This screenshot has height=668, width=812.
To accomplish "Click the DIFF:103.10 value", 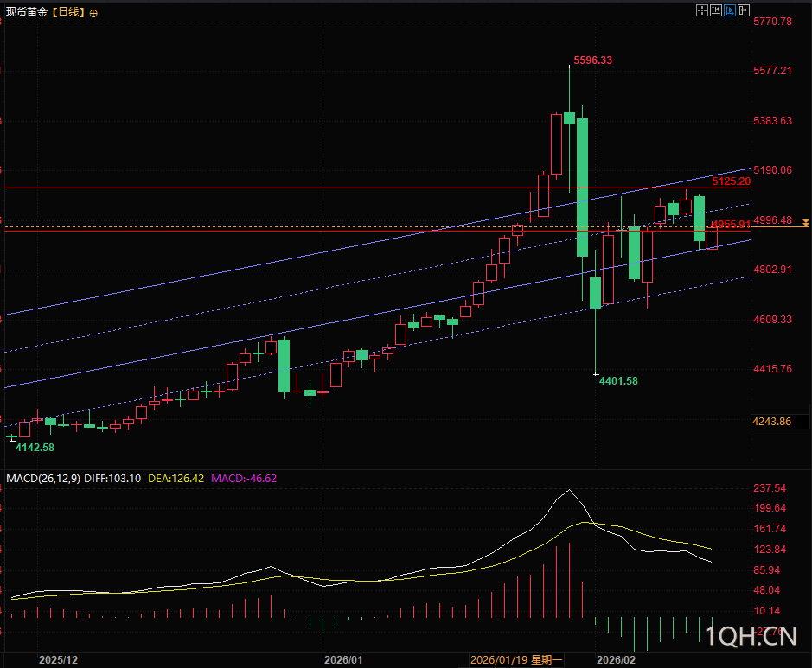I will click(112, 479).
